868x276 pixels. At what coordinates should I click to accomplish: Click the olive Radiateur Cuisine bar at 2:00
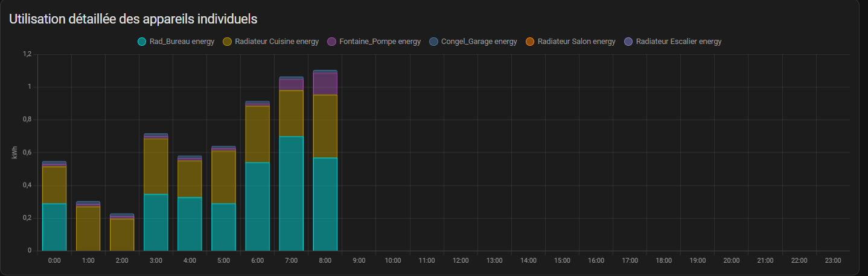[x=122, y=234]
